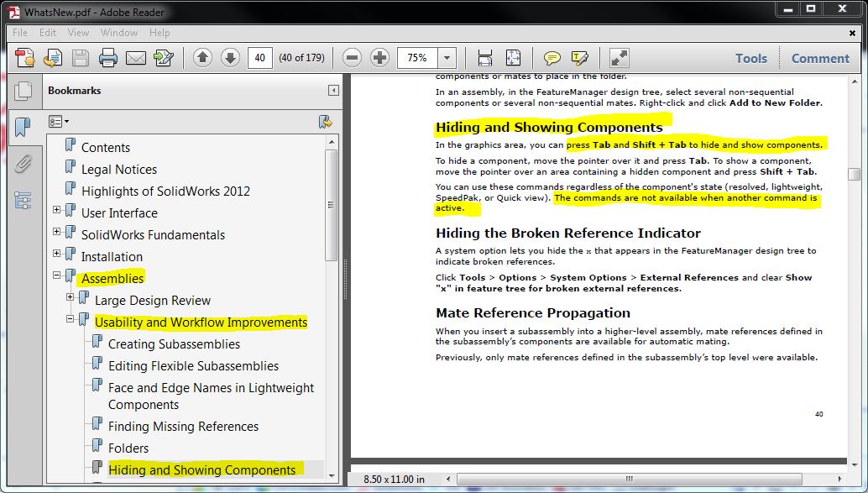Open the bookmarks options menu dropdown
This screenshot has width=868, height=493.
[59, 122]
